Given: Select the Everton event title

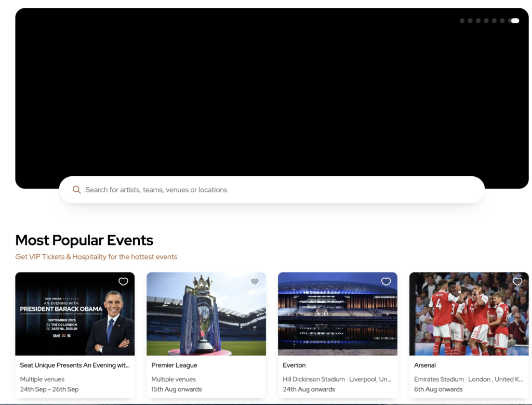Looking at the screenshot, I should [x=294, y=365].
